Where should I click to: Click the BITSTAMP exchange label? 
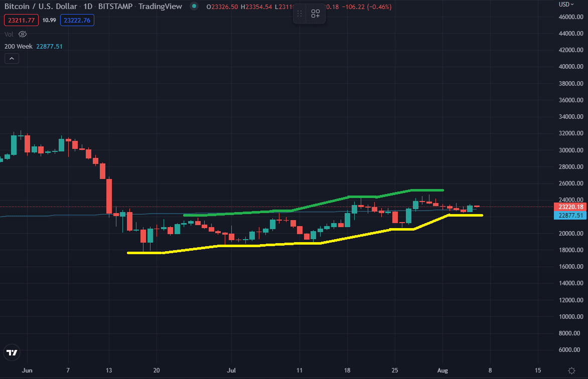point(115,7)
